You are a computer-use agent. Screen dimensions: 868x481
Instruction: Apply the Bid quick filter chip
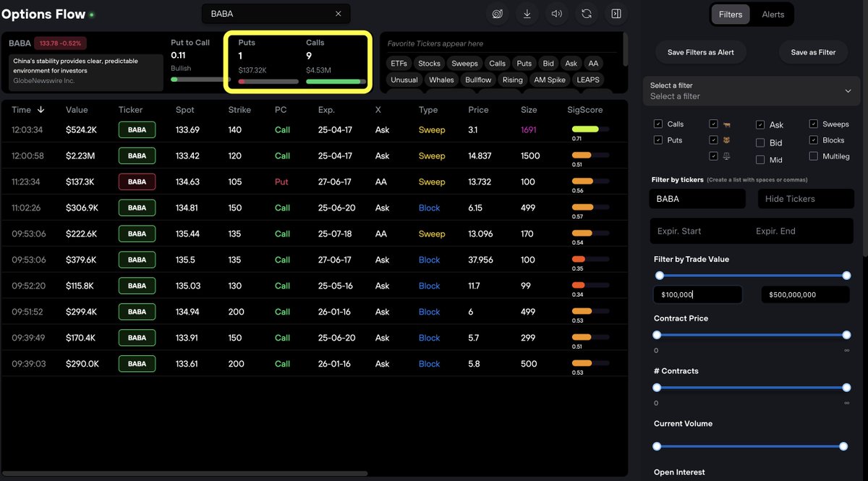pos(548,64)
